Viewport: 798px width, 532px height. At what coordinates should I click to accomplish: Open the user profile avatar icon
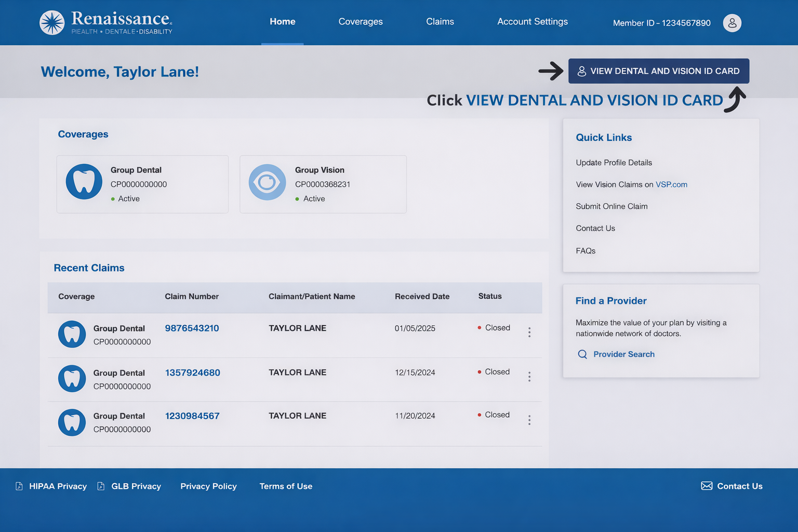(x=732, y=23)
